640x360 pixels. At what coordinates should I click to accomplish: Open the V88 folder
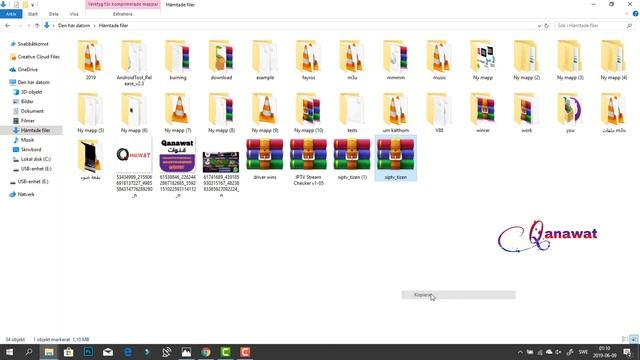(x=439, y=113)
